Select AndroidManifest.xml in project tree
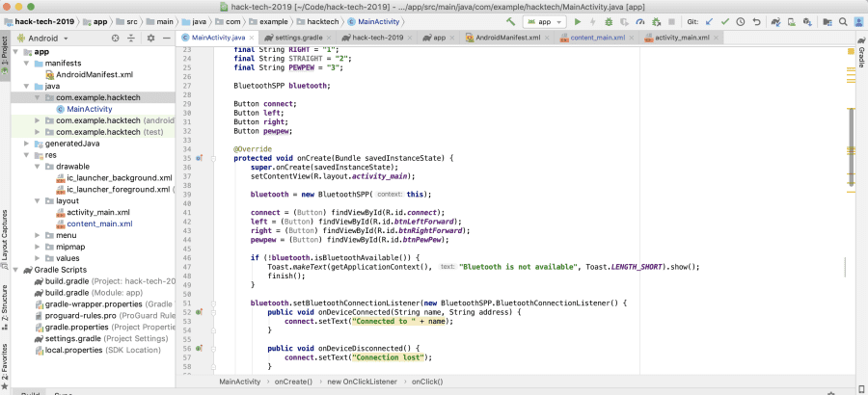This screenshot has height=395, width=868. pos(95,75)
